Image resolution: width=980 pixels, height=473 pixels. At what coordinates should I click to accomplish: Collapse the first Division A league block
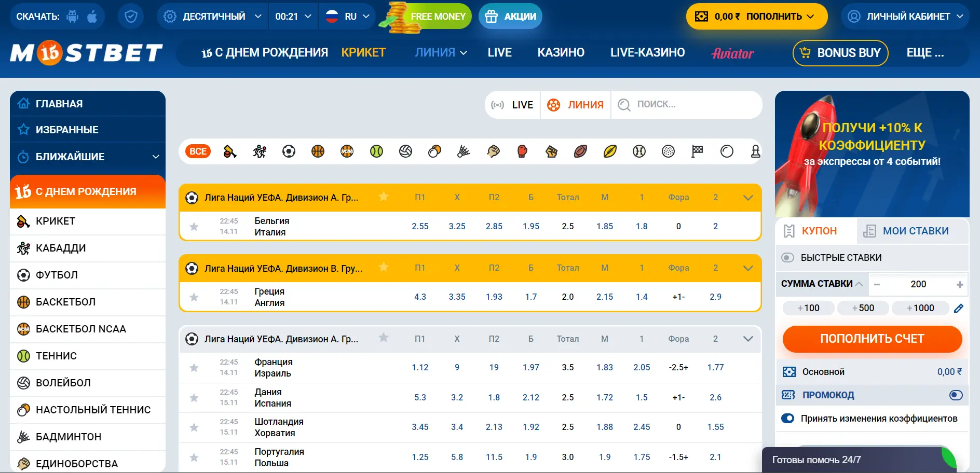click(748, 198)
